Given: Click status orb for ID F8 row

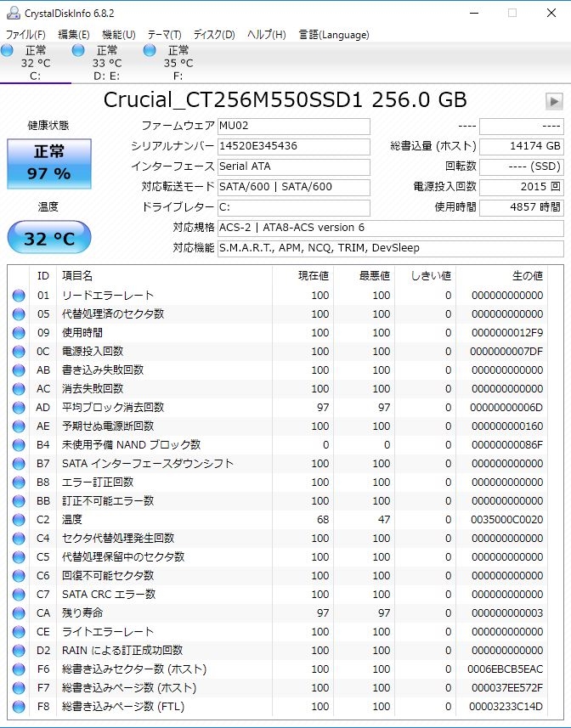Looking at the screenshot, I should (19, 707).
